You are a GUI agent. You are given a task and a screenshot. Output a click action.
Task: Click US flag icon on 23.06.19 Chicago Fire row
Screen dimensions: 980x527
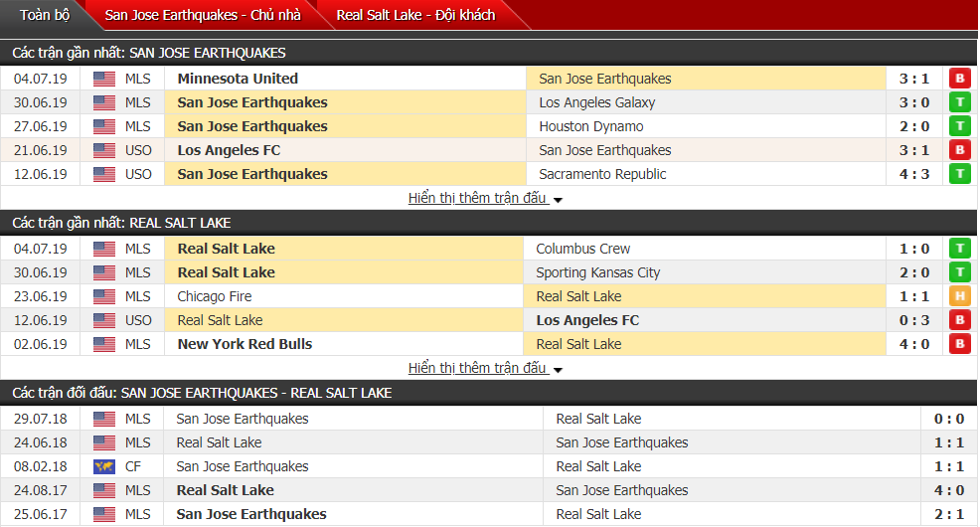click(104, 296)
